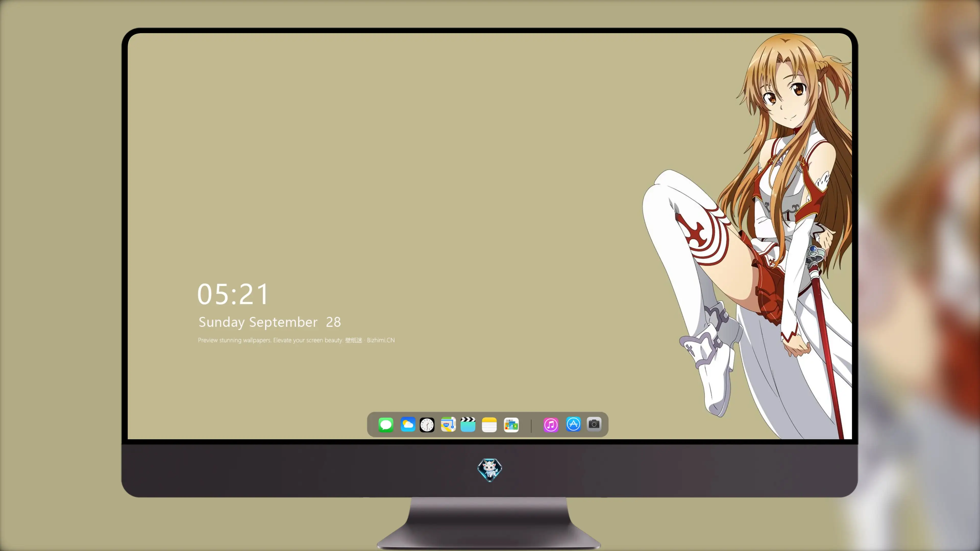Open the Clock app in the dock
Viewport: 980px width, 551px height.
coord(427,425)
